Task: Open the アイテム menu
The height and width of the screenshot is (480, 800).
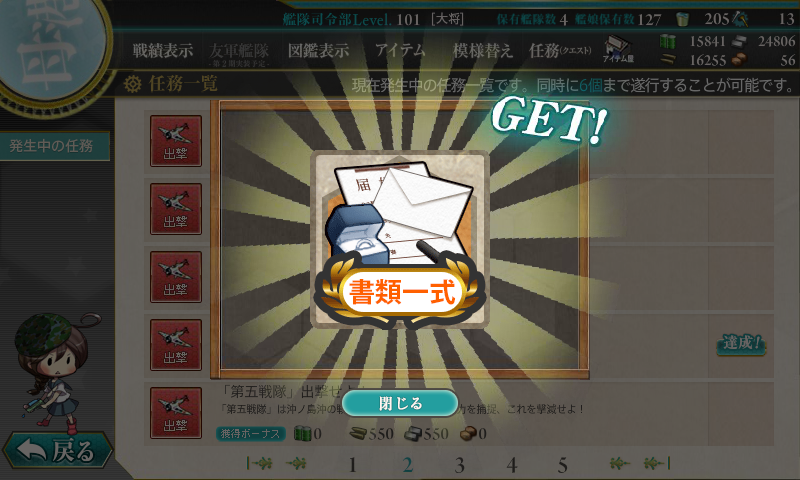Action: click(x=400, y=50)
